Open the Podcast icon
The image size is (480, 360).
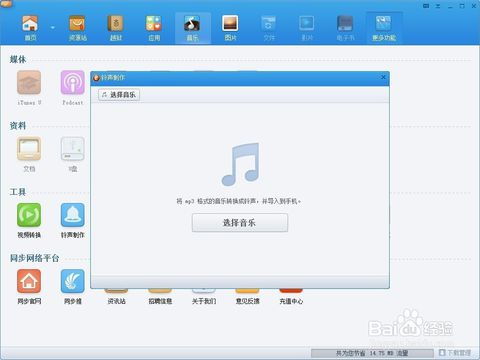(x=72, y=88)
